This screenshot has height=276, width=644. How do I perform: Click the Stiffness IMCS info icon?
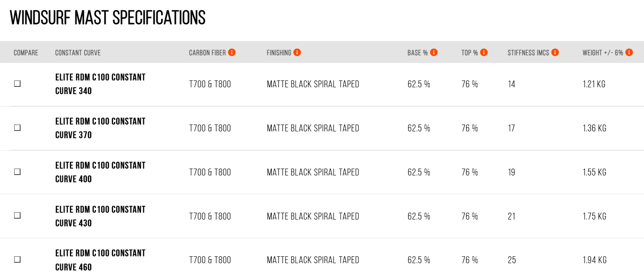pyautogui.click(x=555, y=52)
